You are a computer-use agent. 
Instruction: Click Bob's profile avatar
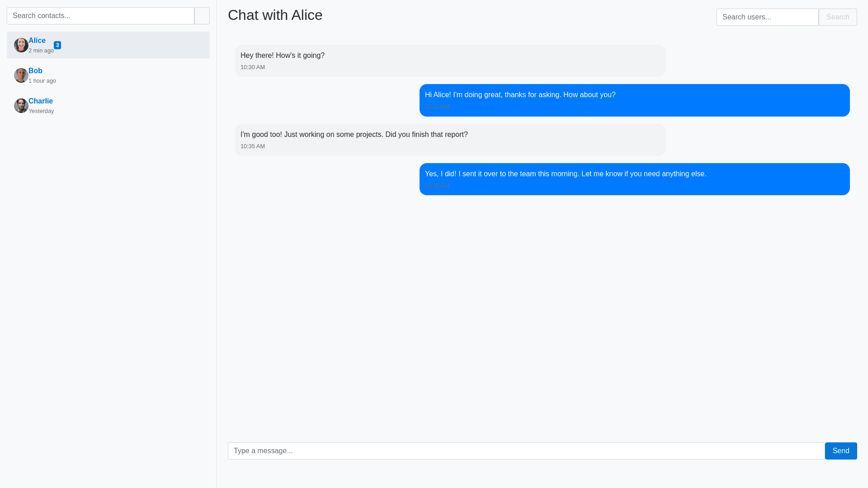click(21, 75)
